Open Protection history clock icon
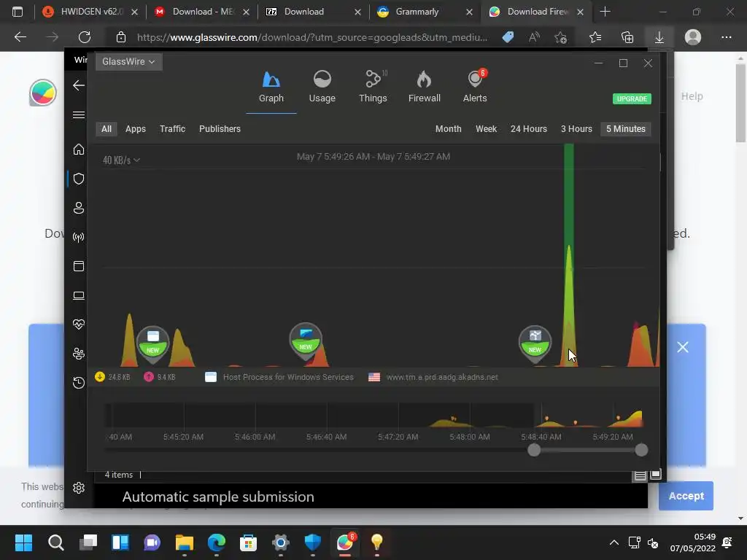The image size is (747, 560). 79,382
